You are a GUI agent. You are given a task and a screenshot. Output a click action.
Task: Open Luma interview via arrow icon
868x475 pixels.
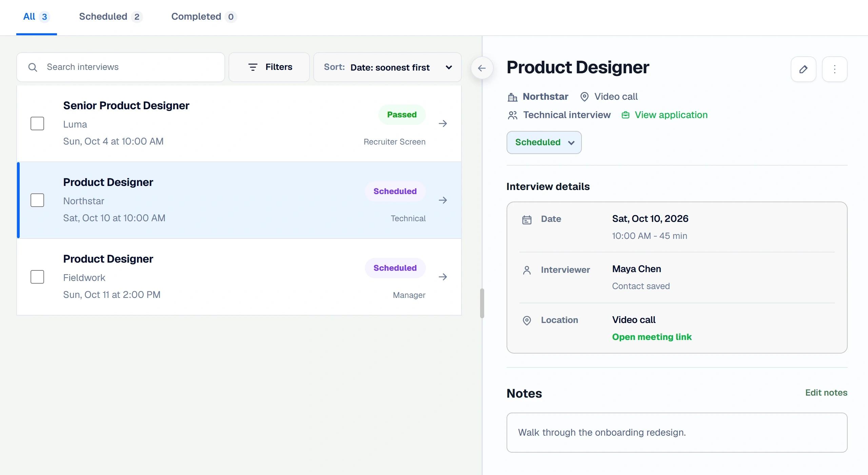tap(443, 123)
